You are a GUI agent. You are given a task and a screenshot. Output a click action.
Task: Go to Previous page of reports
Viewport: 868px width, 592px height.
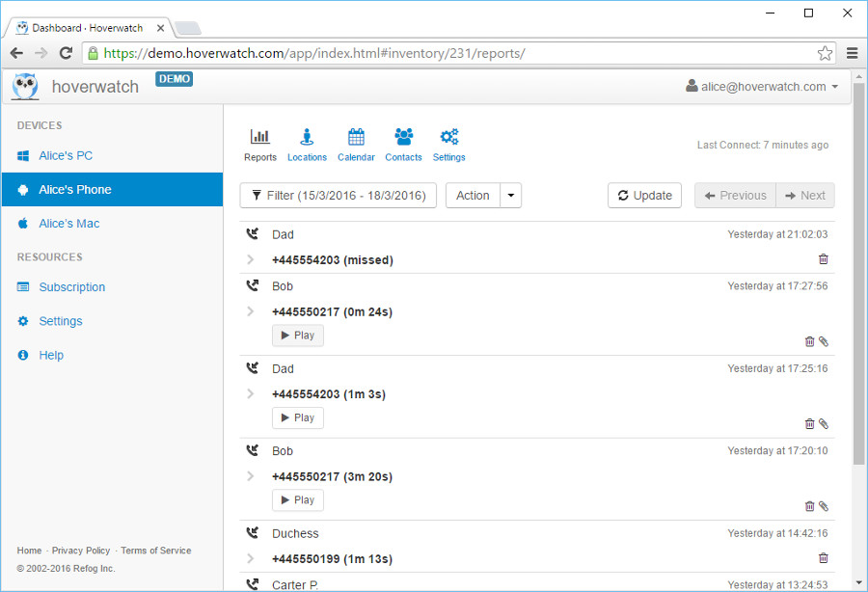click(735, 196)
